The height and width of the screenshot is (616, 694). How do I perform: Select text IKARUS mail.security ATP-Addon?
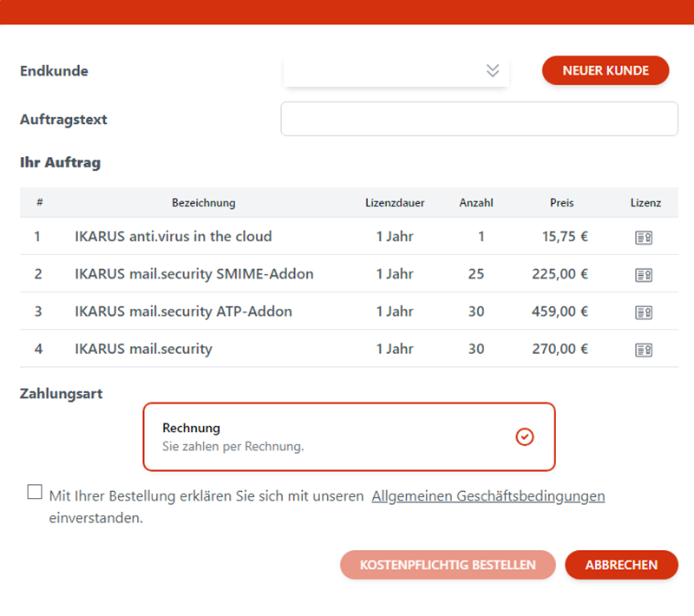[183, 311]
